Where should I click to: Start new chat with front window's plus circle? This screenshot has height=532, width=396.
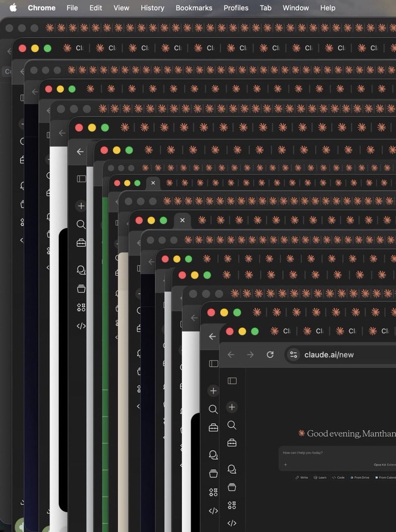(232, 407)
